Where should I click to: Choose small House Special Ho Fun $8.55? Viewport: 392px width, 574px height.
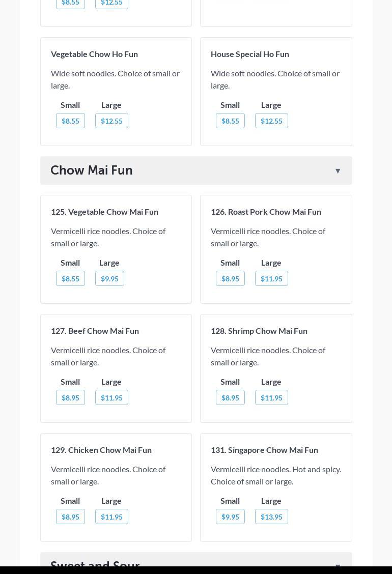(230, 121)
